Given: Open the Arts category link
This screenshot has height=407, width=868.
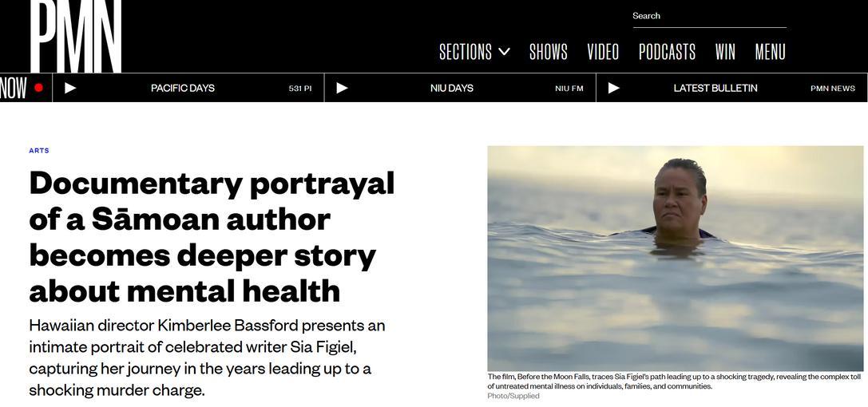Looking at the screenshot, I should (39, 150).
